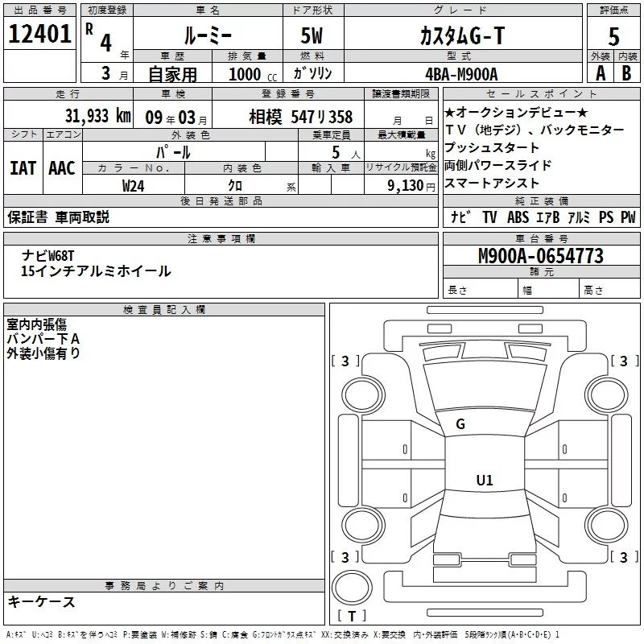Click the displacement value 1000 cc
Image resolution: width=644 pixels, height=644 pixels.
(x=253, y=74)
